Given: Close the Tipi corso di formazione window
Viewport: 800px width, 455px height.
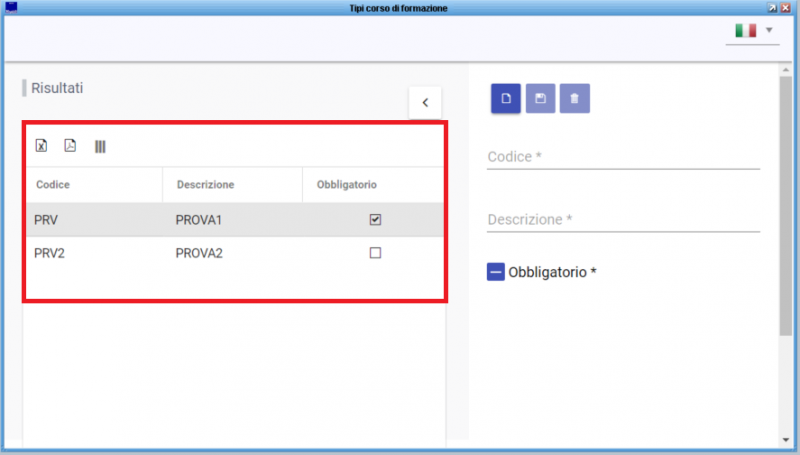Looking at the screenshot, I should (x=786, y=8).
